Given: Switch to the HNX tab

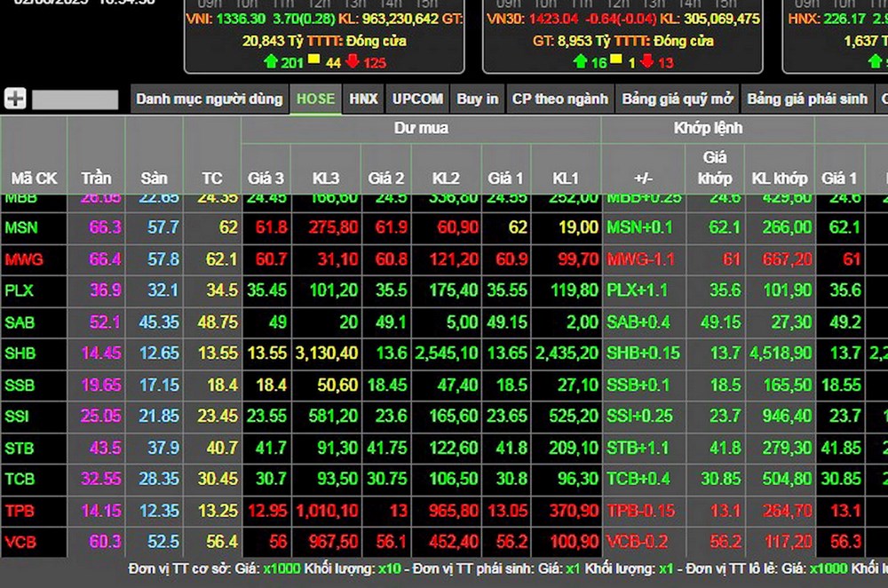Looking at the screenshot, I should [x=363, y=99].
